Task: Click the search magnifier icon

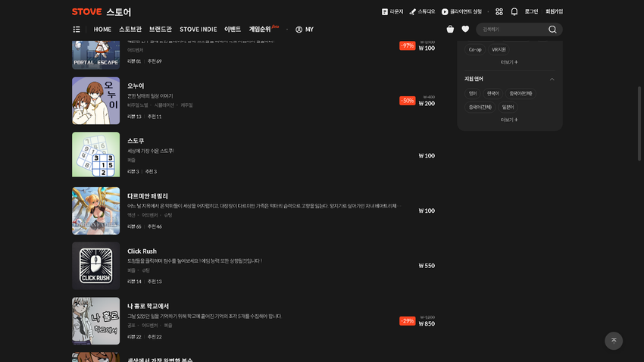Action: 552,30
